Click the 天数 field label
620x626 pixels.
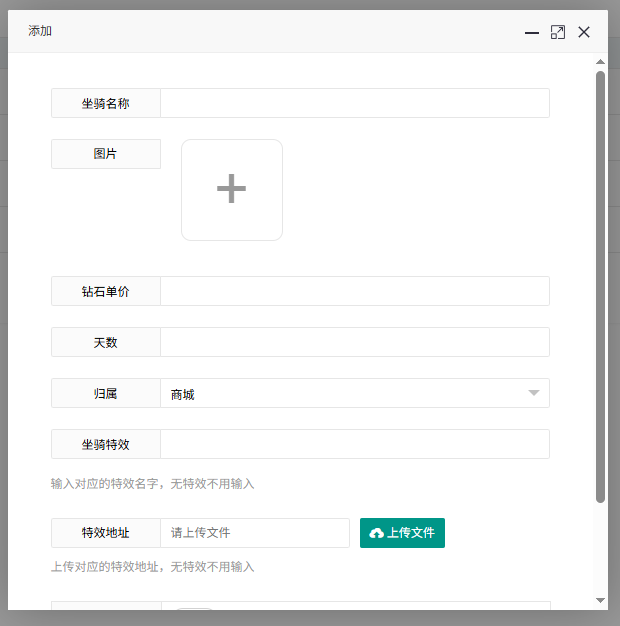106,342
